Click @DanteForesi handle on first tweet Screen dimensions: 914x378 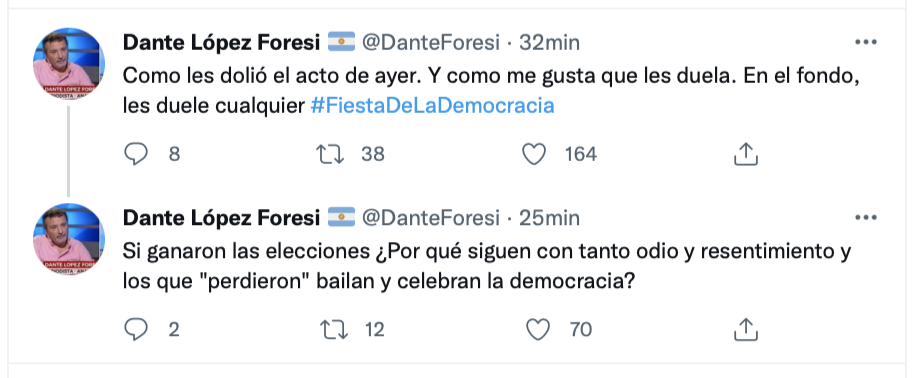(x=431, y=43)
